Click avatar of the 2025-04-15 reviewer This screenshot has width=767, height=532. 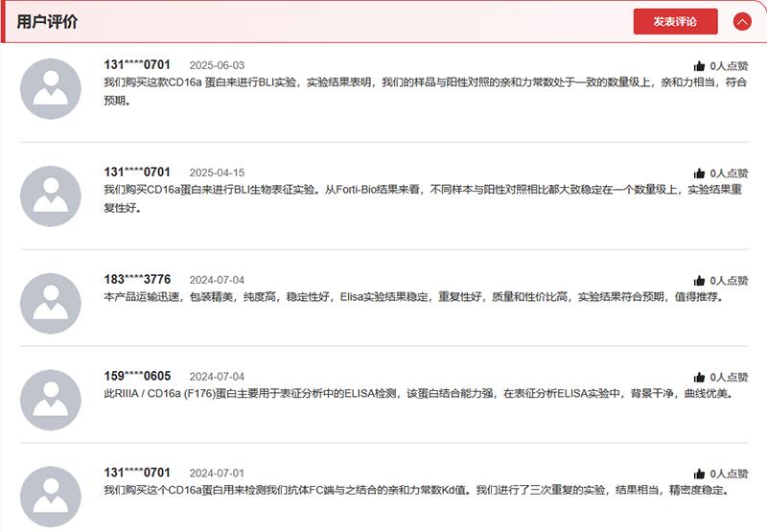51,196
